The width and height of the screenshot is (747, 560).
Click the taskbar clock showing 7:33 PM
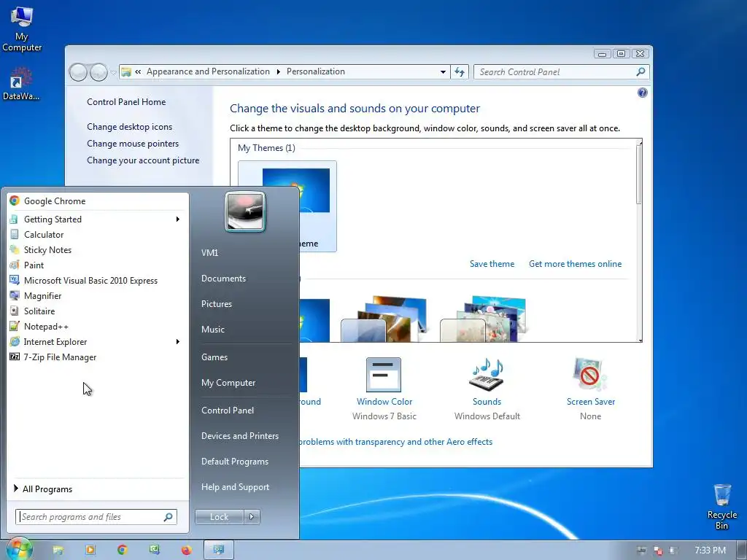tap(710, 551)
